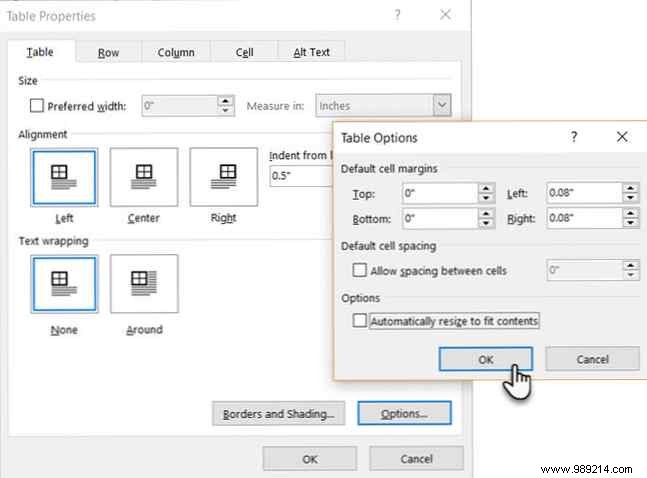Click the cell spacing value field
This screenshot has width=647, height=478.
585,270
